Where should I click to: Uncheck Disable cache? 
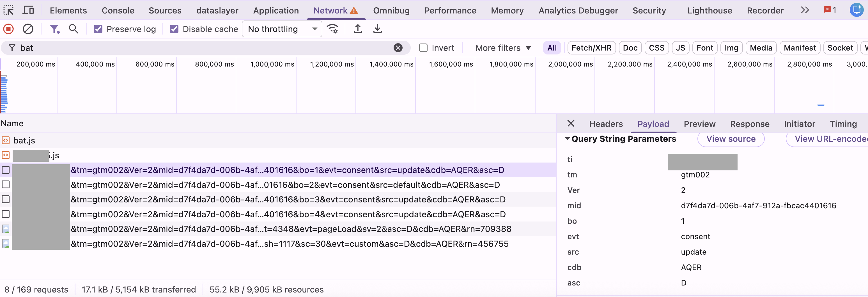pos(174,29)
